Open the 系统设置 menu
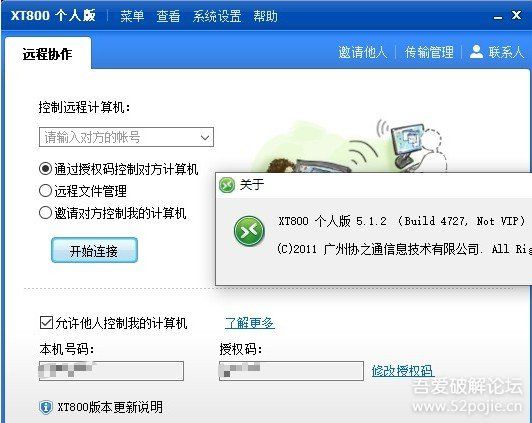Viewport: 532px width, 423px height. [x=217, y=16]
